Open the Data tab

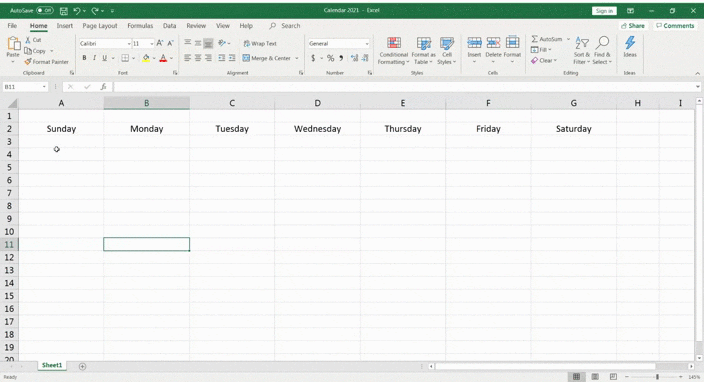(169, 26)
